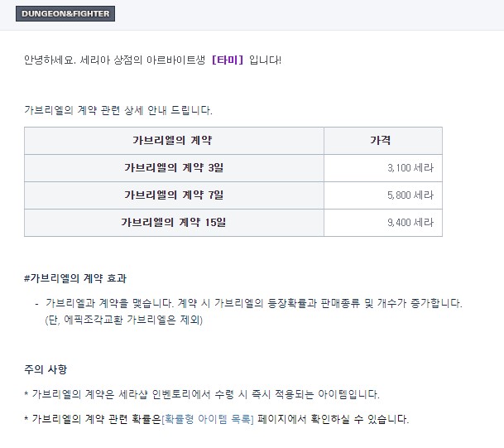Click the 페이지에서 확인하실 수 있습니다 text
This screenshot has height=448, width=504.
point(333,419)
